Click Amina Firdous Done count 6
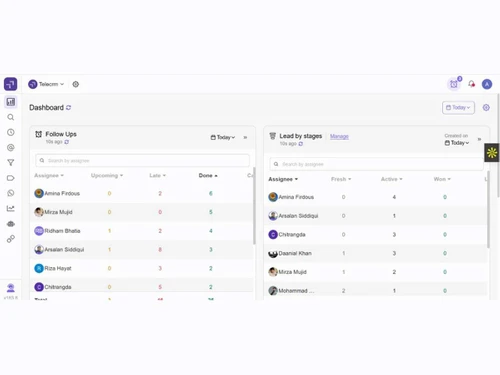500x375 pixels. pos(211,193)
